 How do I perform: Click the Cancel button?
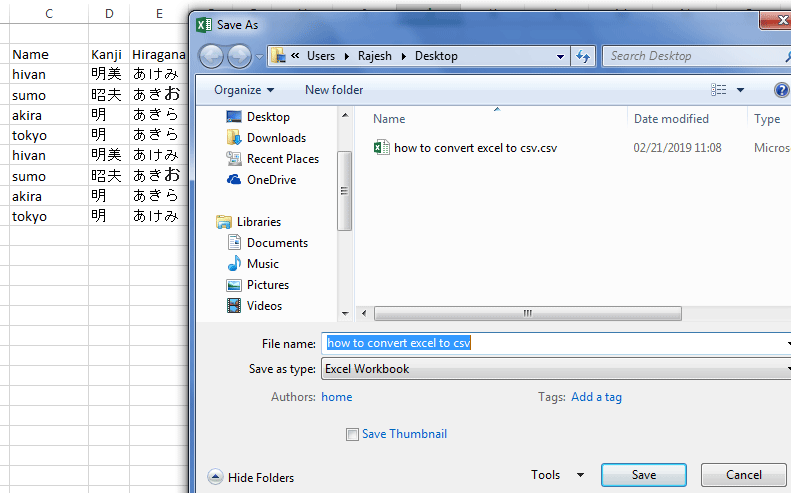(x=743, y=475)
